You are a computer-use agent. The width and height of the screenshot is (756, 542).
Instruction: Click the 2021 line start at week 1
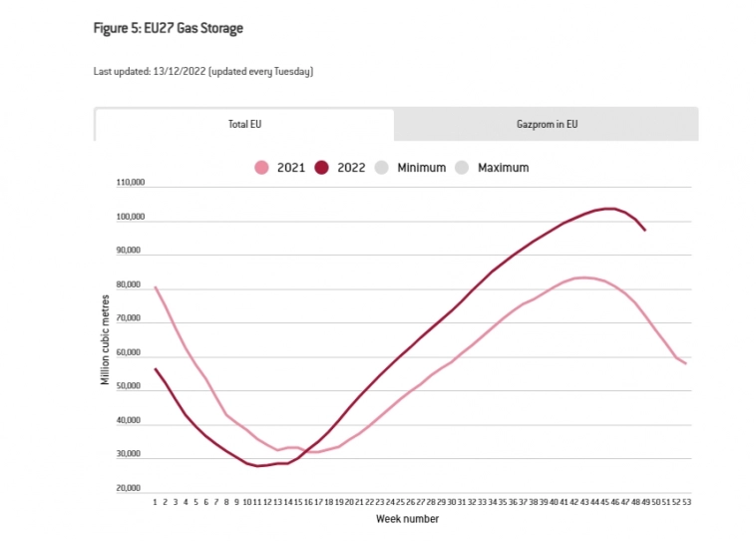156,287
